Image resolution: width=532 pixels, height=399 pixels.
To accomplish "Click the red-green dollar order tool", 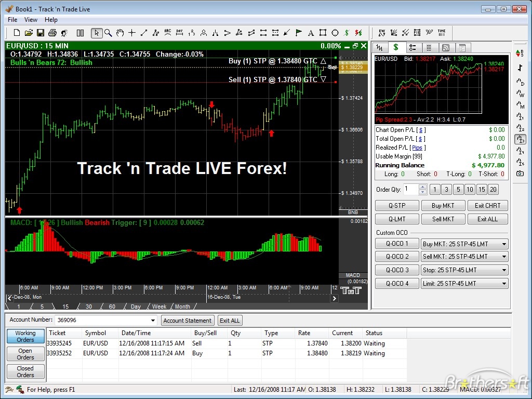I will (358, 33).
